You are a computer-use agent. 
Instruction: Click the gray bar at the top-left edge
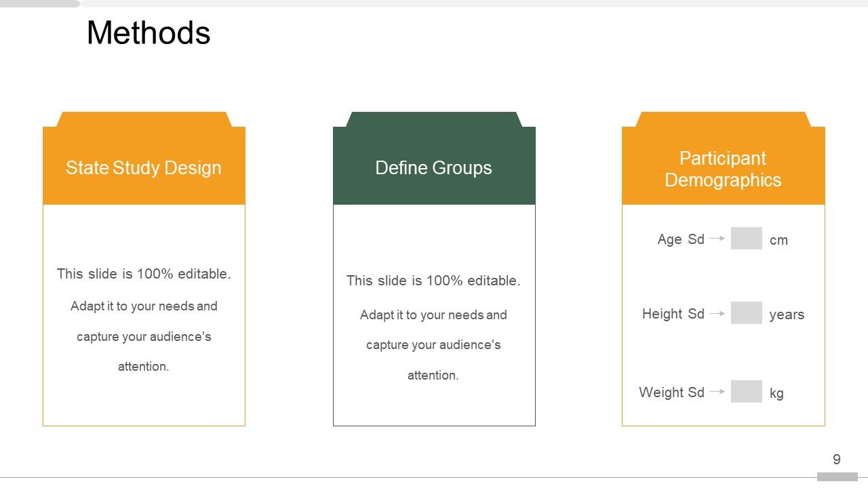pos(39,3)
